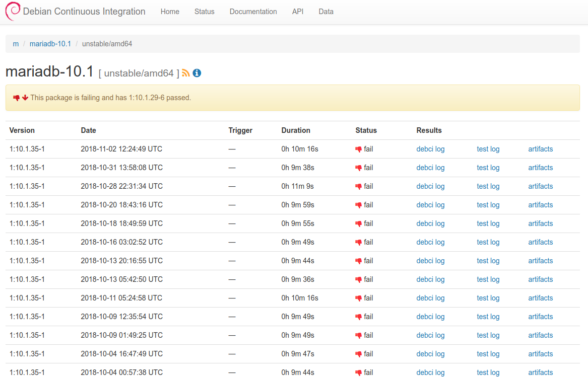
Task: Click the 'm' breadcrumb link
Action: click(16, 44)
